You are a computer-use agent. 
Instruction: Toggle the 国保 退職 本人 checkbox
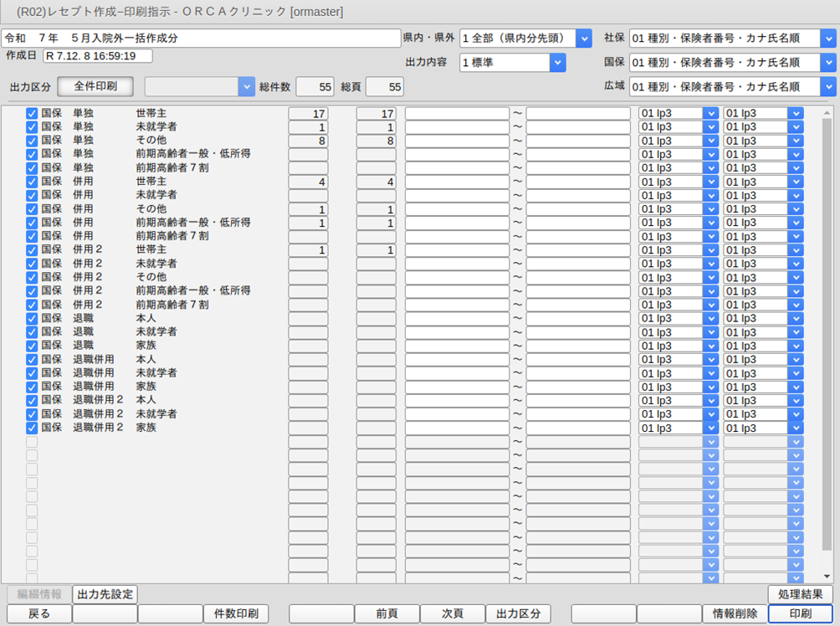[32, 318]
